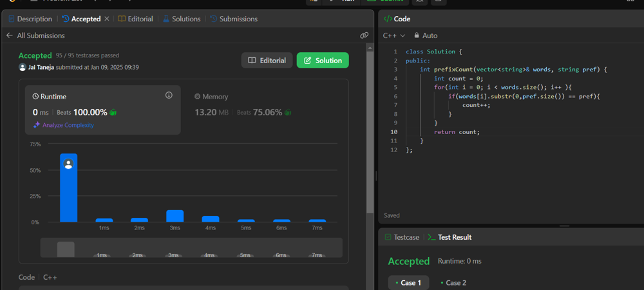
Task: Select the Accepted tab
Action: coord(81,19)
